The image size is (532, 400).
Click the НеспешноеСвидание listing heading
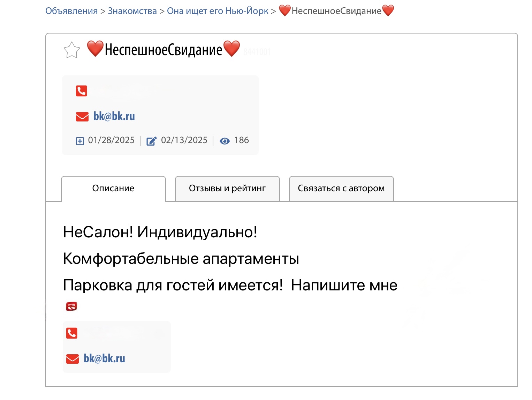pos(164,49)
